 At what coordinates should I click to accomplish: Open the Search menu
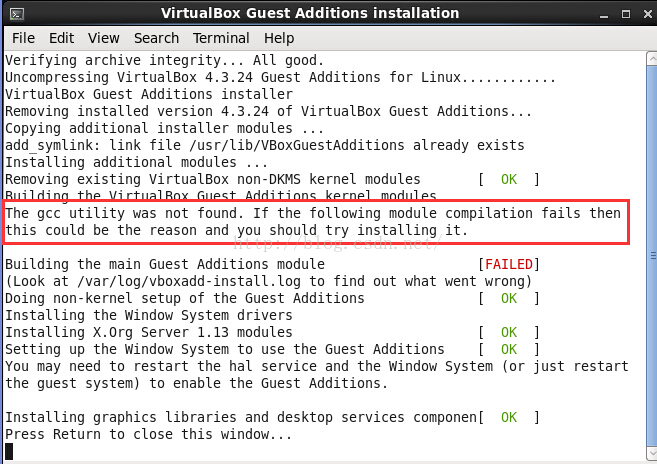tap(156, 38)
